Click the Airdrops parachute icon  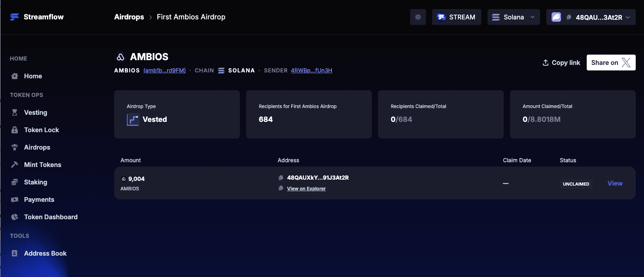pos(15,147)
